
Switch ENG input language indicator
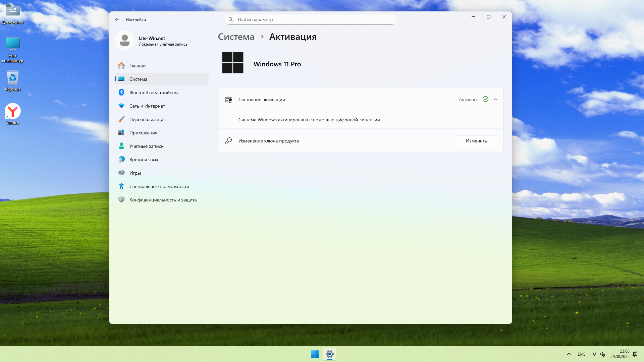pyautogui.click(x=582, y=354)
